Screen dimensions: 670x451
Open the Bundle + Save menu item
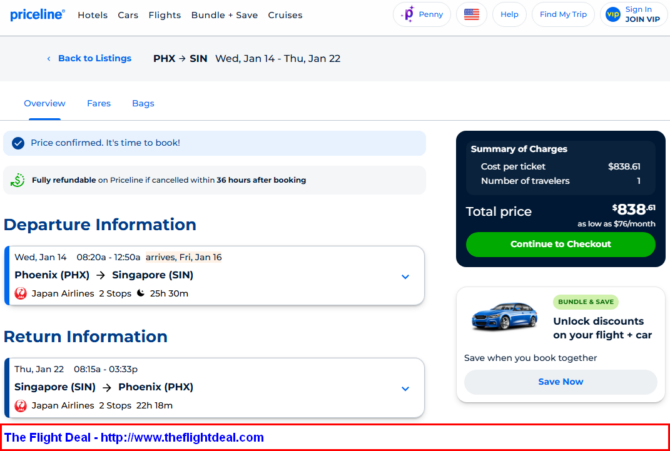[224, 15]
